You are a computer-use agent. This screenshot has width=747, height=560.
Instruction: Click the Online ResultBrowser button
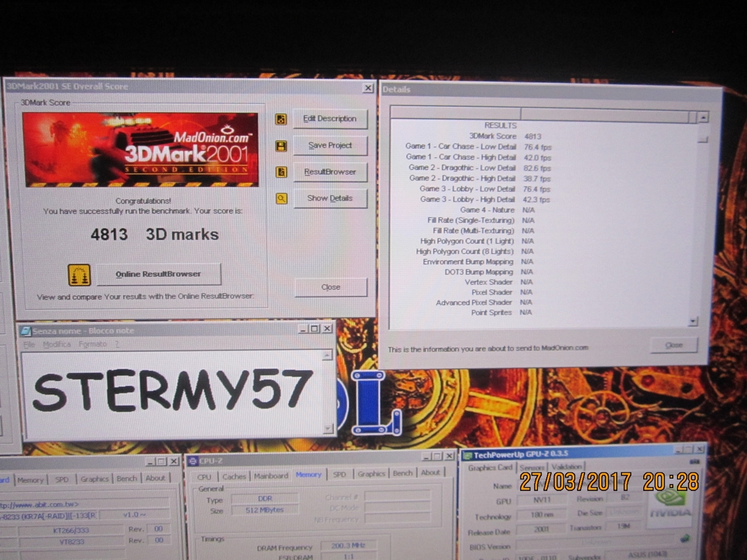[x=158, y=274]
